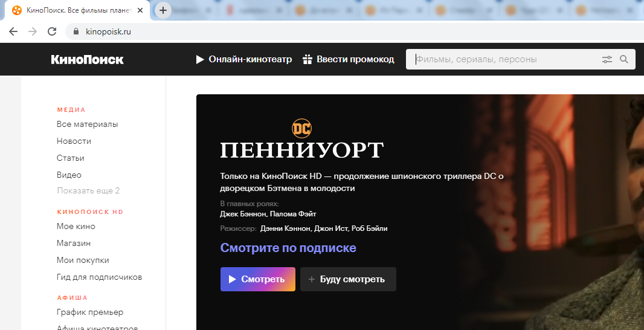Screen dimensions: 644x330
Task: Open Онлайн-кинотеатр in header
Action: tap(244, 60)
